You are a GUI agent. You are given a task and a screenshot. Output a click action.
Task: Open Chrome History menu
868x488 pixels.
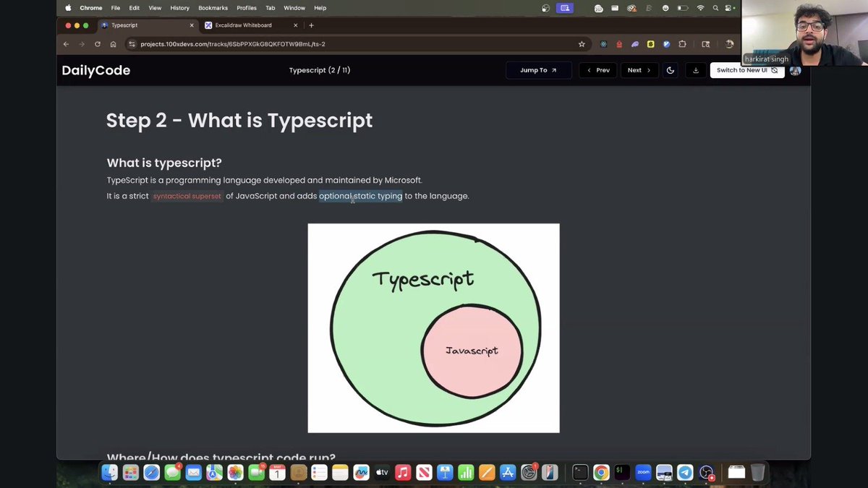tap(179, 8)
